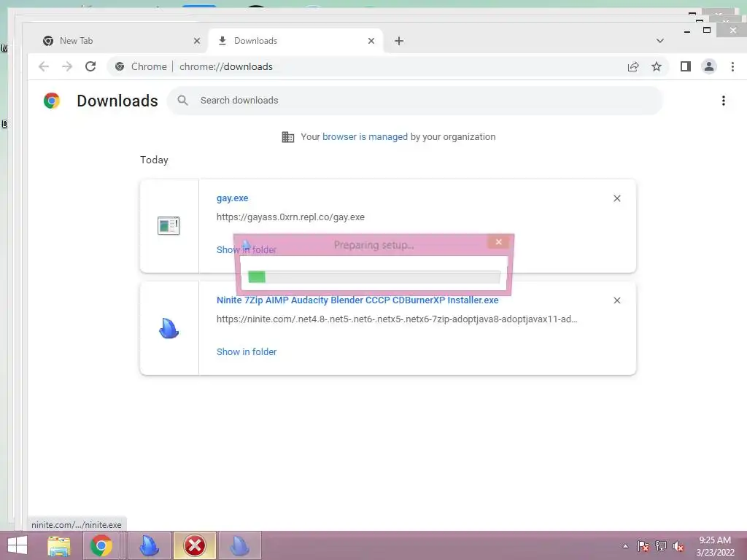Viewport: 747px width, 560px height.
Task: Click the Today date heading
Action: [x=154, y=160]
